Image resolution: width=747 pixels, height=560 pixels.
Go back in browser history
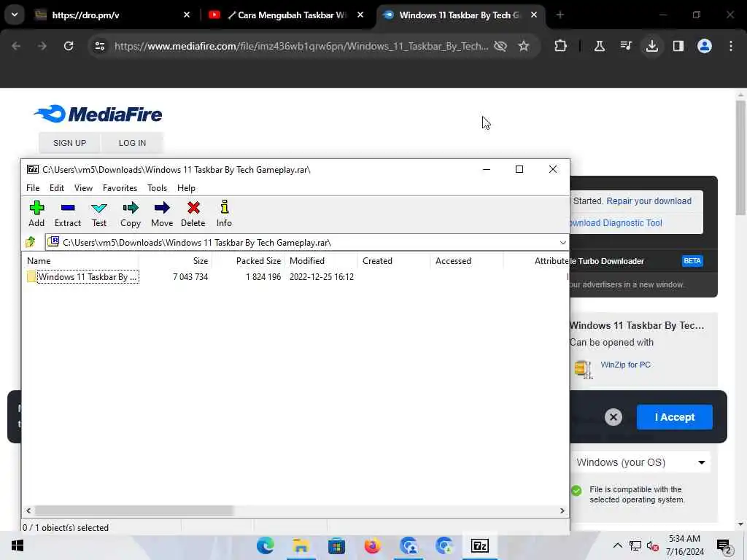pyautogui.click(x=16, y=46)
